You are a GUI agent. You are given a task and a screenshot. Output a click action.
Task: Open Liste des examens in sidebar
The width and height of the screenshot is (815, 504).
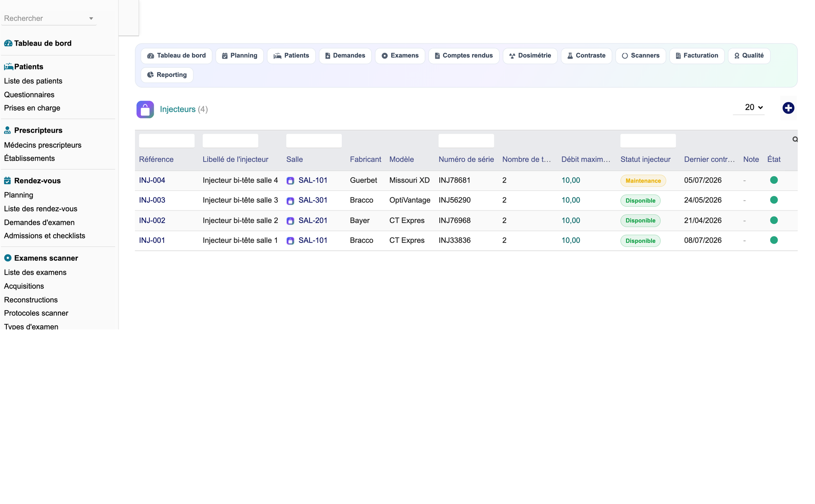click(x=35, y=273)
